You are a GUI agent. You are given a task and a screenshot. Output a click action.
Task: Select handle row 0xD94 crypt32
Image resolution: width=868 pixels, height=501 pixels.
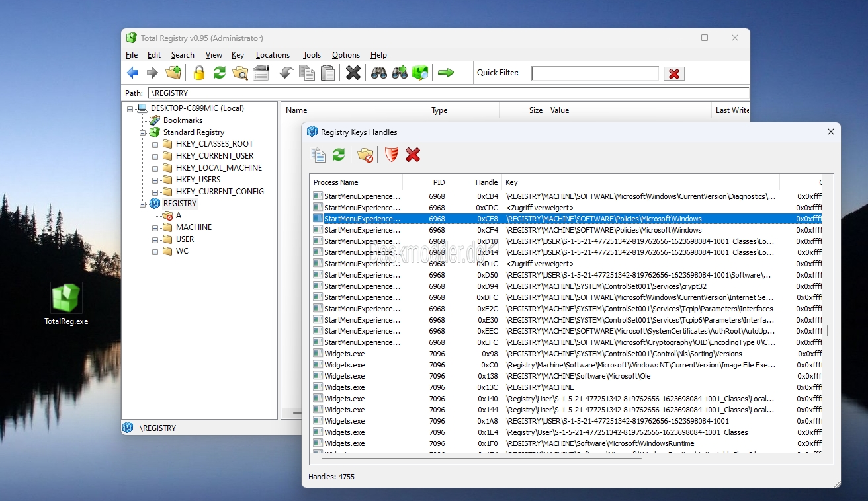point(566,286)
